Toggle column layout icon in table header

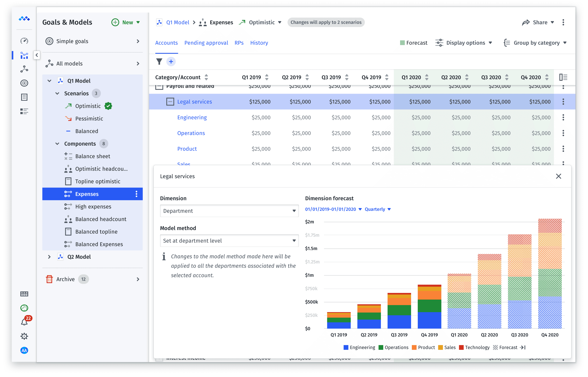tap(563, 77)
